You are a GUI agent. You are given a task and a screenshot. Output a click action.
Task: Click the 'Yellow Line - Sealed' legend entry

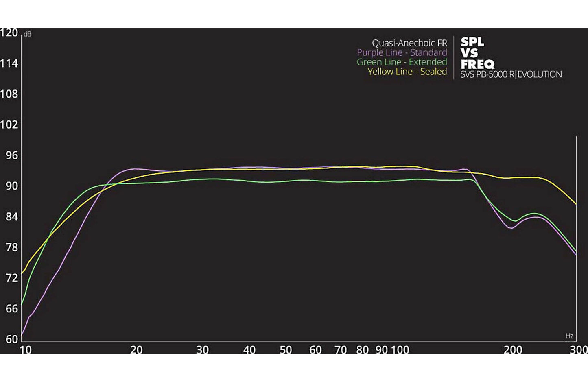(x=407, y=72)
